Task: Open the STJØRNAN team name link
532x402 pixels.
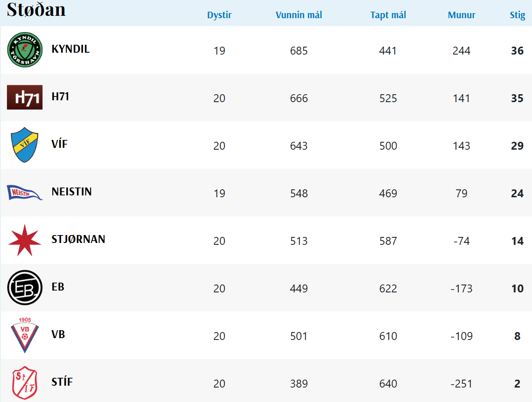Action: (x=78, y=239)
